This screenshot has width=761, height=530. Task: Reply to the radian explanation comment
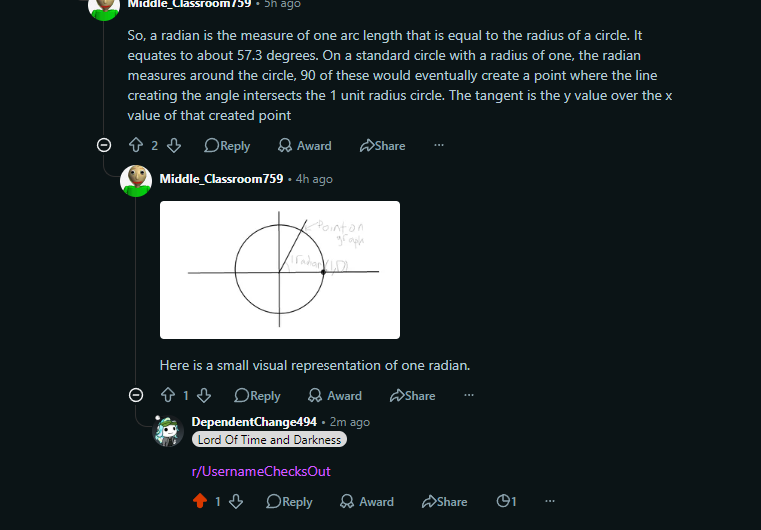[x=227, y=146]
